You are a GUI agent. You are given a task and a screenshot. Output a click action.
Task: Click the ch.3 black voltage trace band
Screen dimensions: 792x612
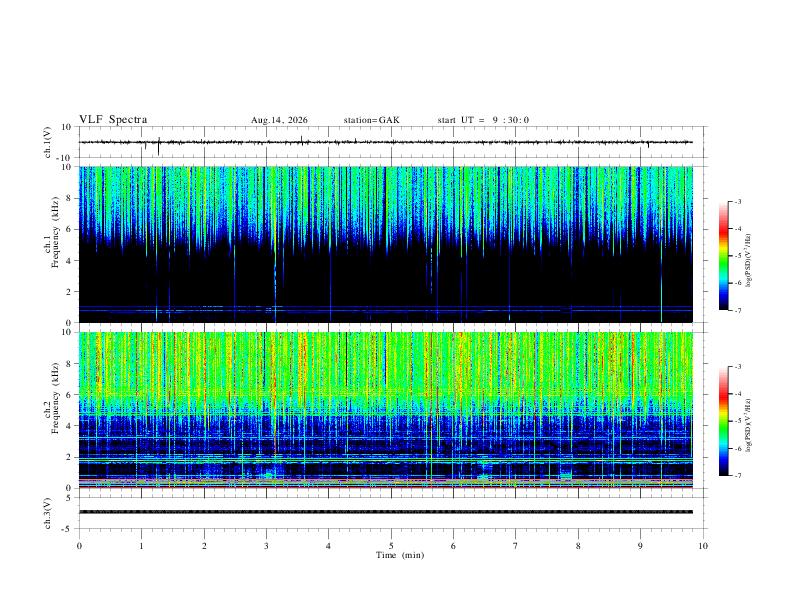tap(385, 512)
